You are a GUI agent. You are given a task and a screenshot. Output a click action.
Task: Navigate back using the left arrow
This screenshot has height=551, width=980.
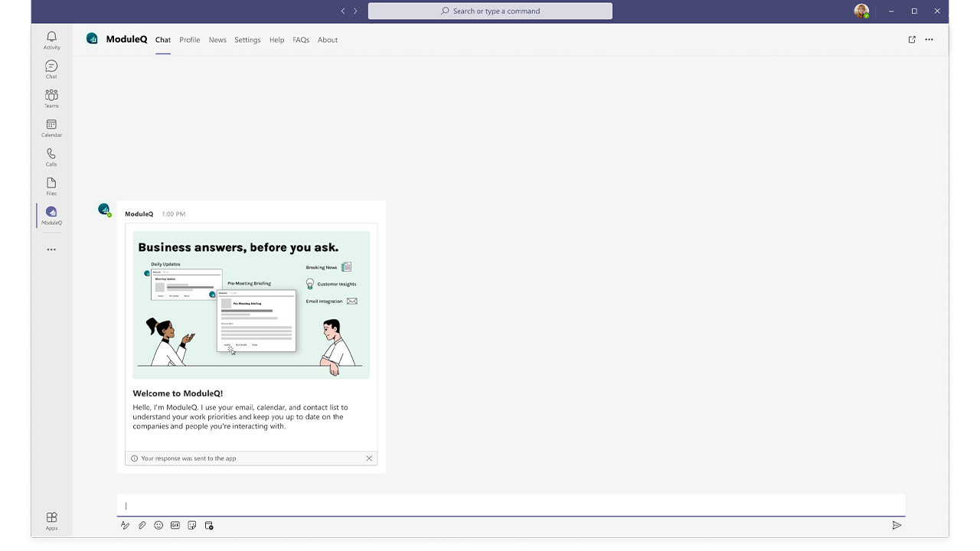click(x=343, y=11)
